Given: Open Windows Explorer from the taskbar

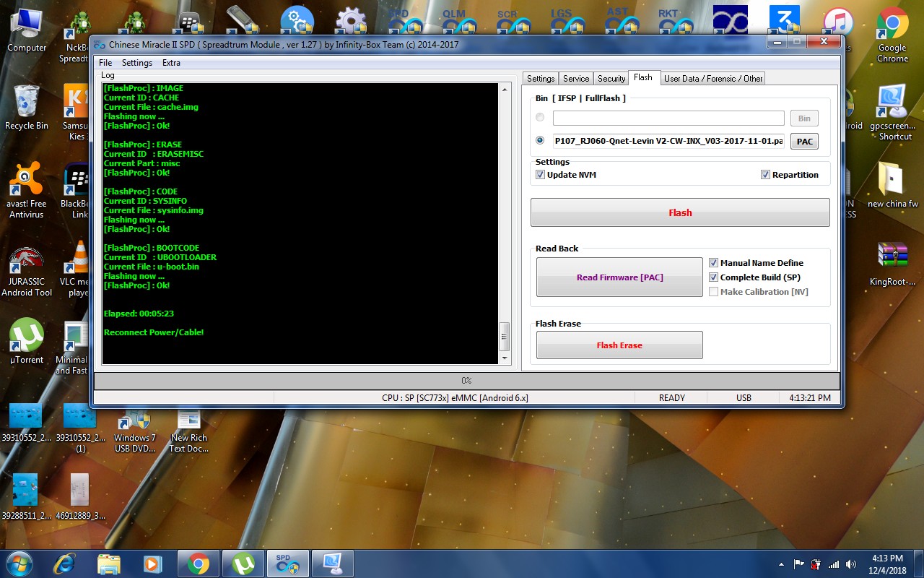Looking at the screenshot, I should (x=109, y=564).
